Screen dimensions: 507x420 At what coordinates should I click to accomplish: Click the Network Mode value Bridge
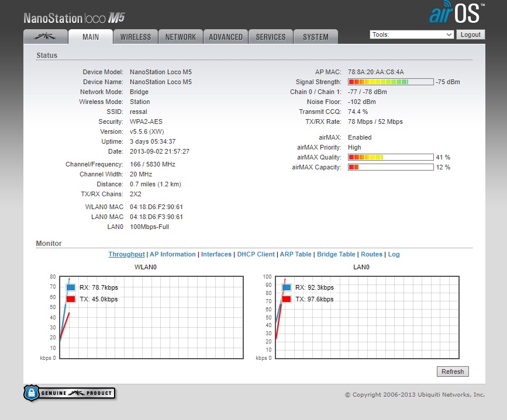(x=139, y=92)
